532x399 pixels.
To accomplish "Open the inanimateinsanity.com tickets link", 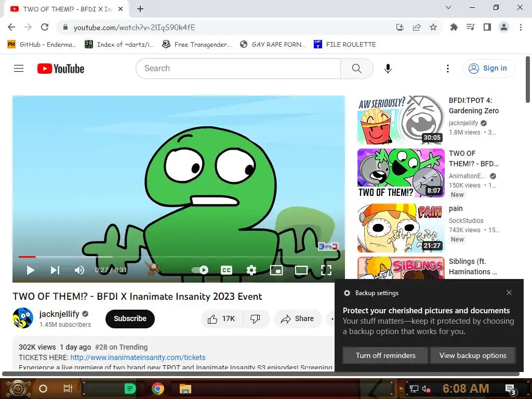I will click(x=138, y=357).
